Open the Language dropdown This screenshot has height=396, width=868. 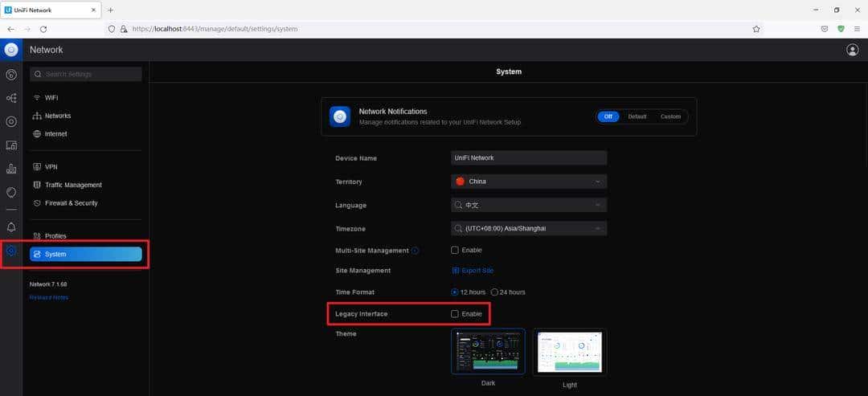point(529,205)
